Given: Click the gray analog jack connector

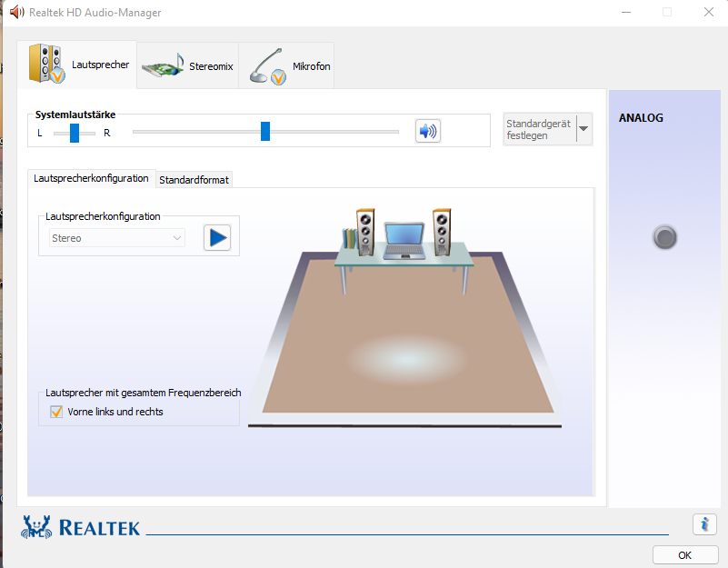Looking at the screenshot, I should click(x=664, y=237).
